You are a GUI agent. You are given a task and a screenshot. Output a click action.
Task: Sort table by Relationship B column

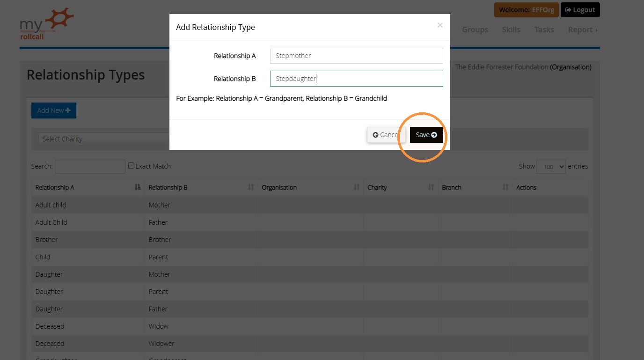point(201,187)
